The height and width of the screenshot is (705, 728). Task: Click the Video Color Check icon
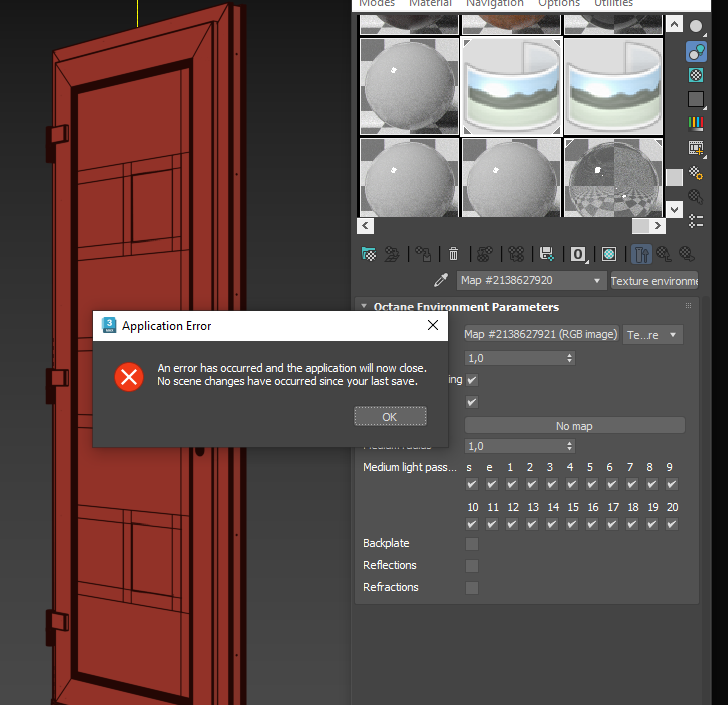pos(696,123)
